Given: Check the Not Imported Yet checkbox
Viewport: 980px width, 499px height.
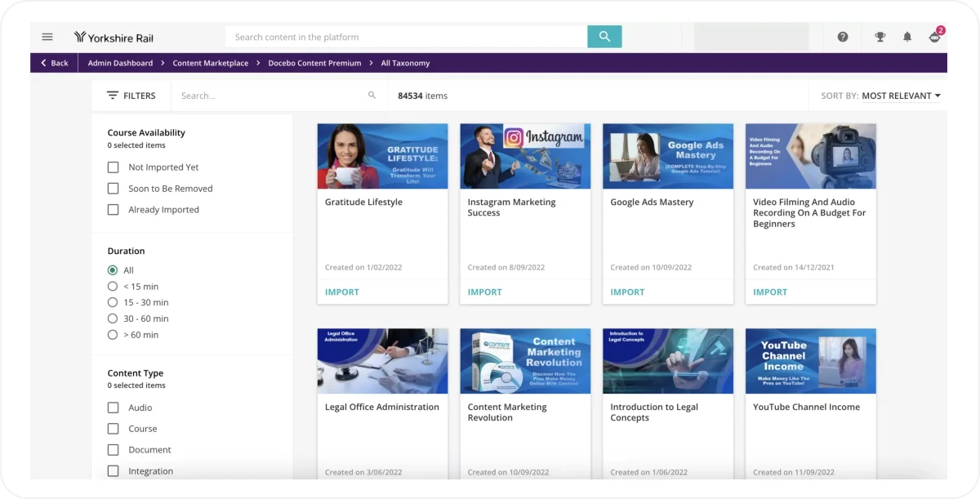Looking at the screenshot, I should (114, 167).
